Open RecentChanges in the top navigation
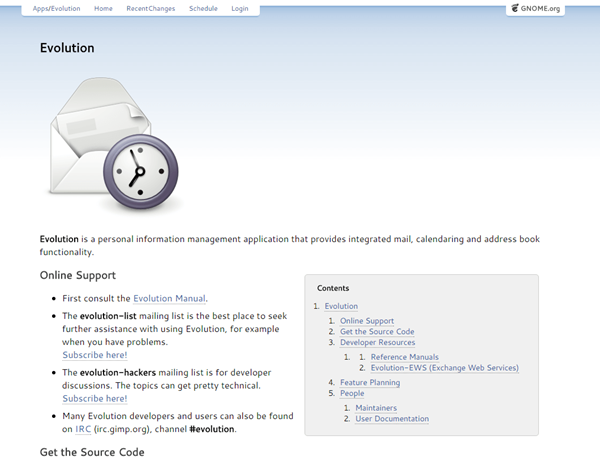This screenshot has height=462, width=600. pyautogui.click(x=151, y=8)
